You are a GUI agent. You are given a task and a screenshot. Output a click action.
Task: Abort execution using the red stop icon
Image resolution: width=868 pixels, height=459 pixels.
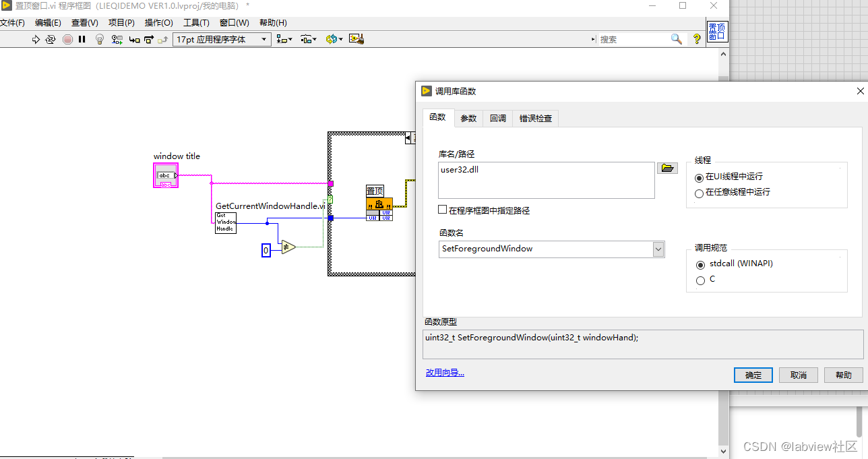(x=67, y=39)
